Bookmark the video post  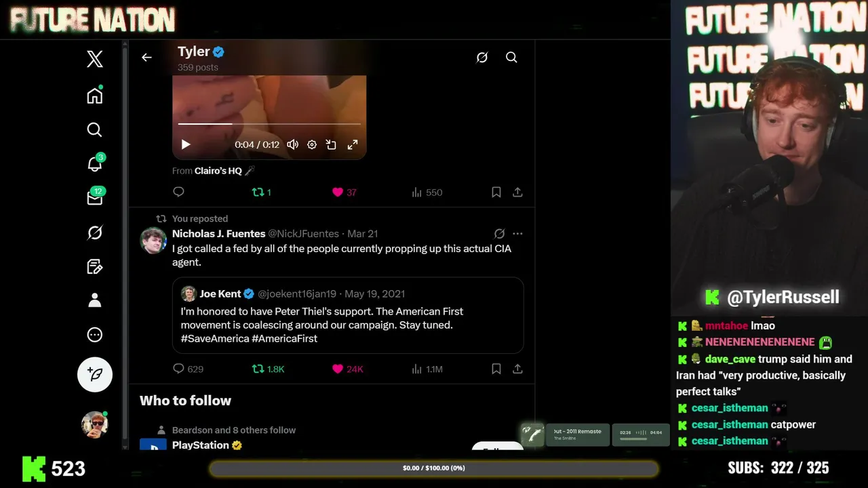pyautogui.click(x=496, y=192)
